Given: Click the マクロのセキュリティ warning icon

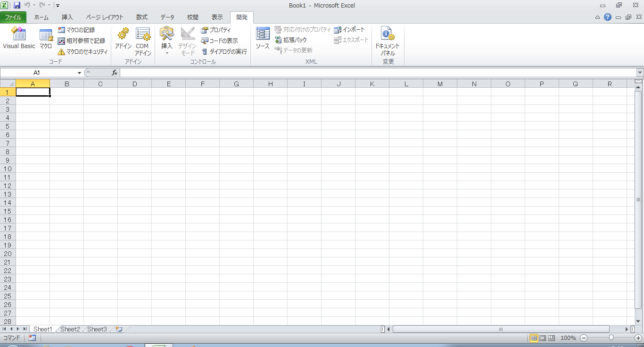Looking at the screenshot, I should 61,52.
